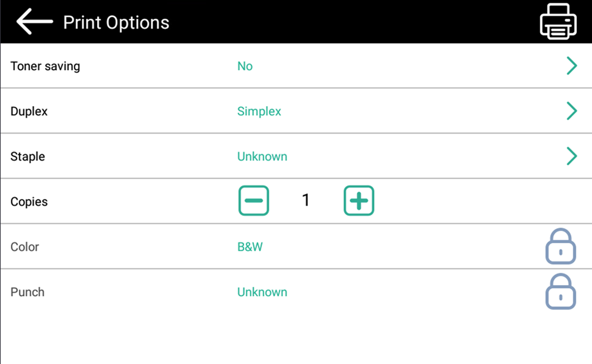Click the Staple value "Unknown"
The width and height of the screenshot is (592, 364).
[x=262, y=157]
